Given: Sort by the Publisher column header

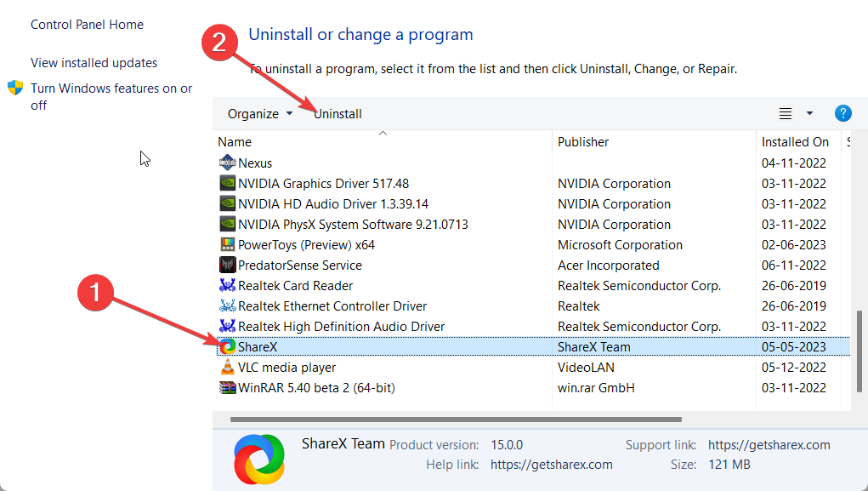Looking at the screenshot, I should [583, 142].
